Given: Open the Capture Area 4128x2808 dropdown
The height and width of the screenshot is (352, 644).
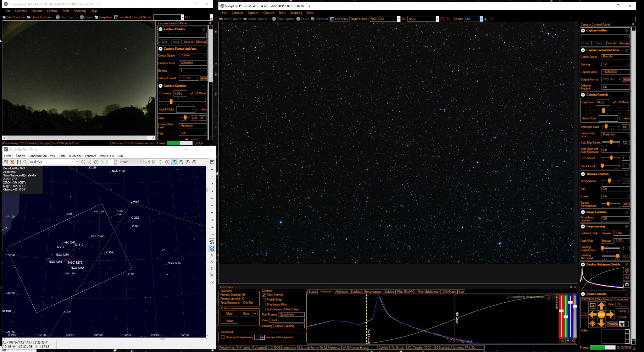Looking at the screenshot, I should point(615,72).
